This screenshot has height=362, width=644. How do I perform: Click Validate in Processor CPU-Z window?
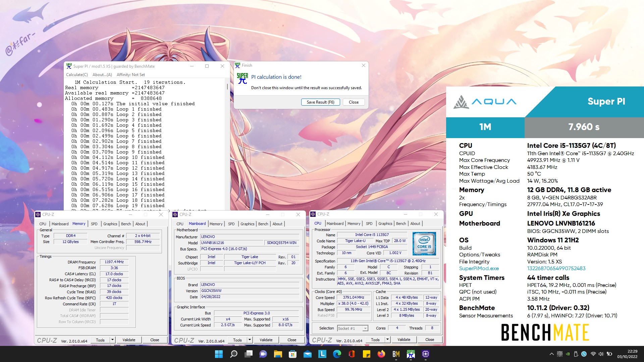pos(404,340)
